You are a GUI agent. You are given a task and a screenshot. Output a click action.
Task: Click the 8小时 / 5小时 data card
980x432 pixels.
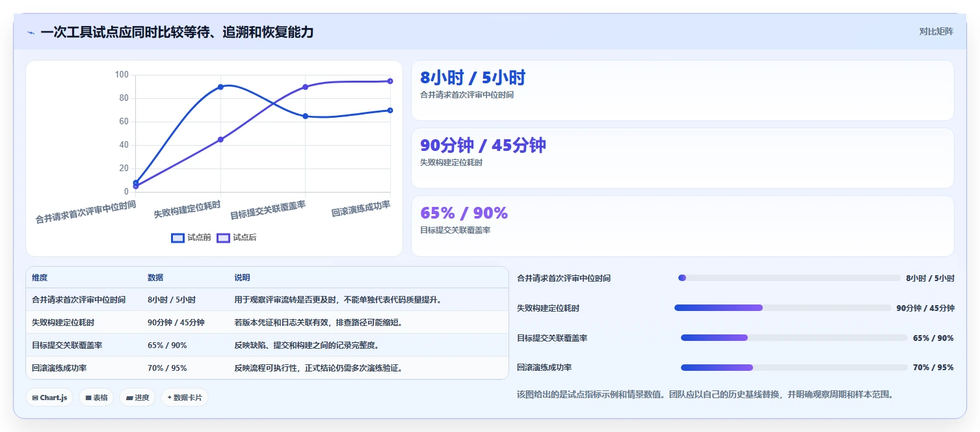coord(682,90)
